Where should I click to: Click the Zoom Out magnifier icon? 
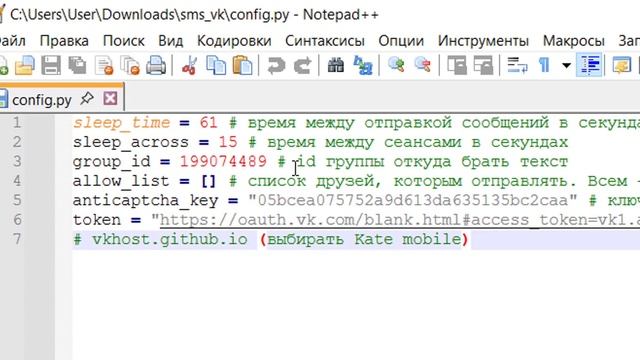422,65
